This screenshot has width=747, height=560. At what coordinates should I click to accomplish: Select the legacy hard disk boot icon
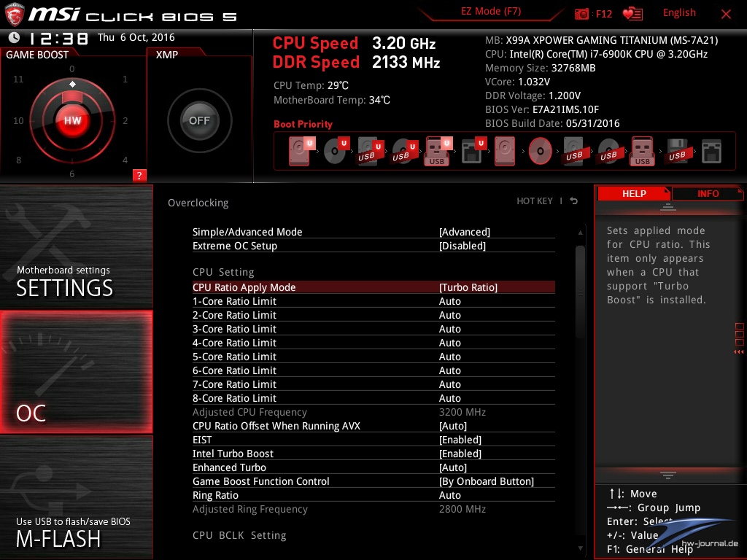[505, 152]
